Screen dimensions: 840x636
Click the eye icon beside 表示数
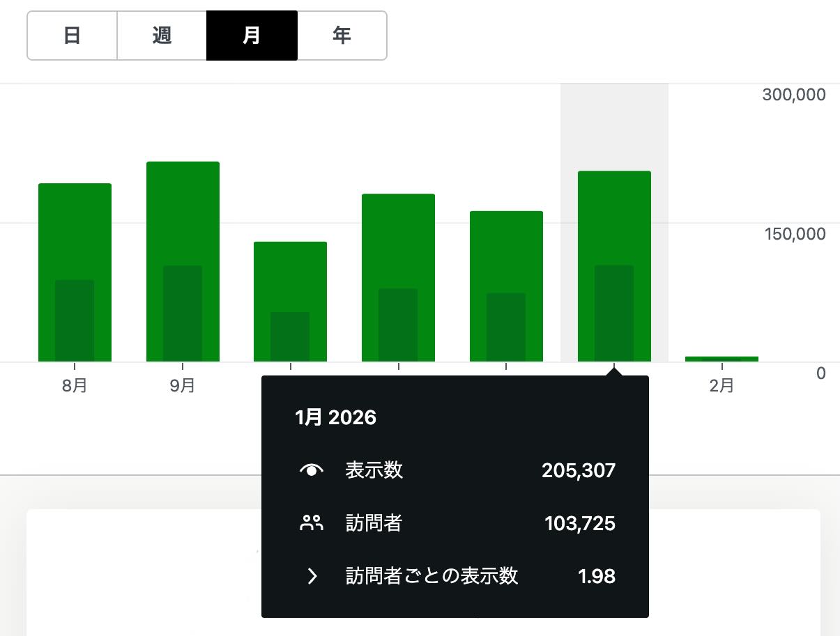[x=312, y=471]
